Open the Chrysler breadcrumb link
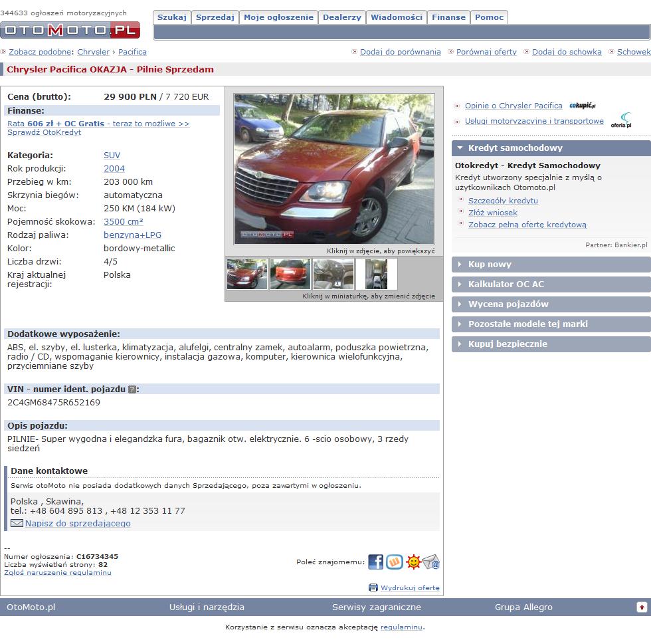The image size is (651, 644). coord(94,52)
